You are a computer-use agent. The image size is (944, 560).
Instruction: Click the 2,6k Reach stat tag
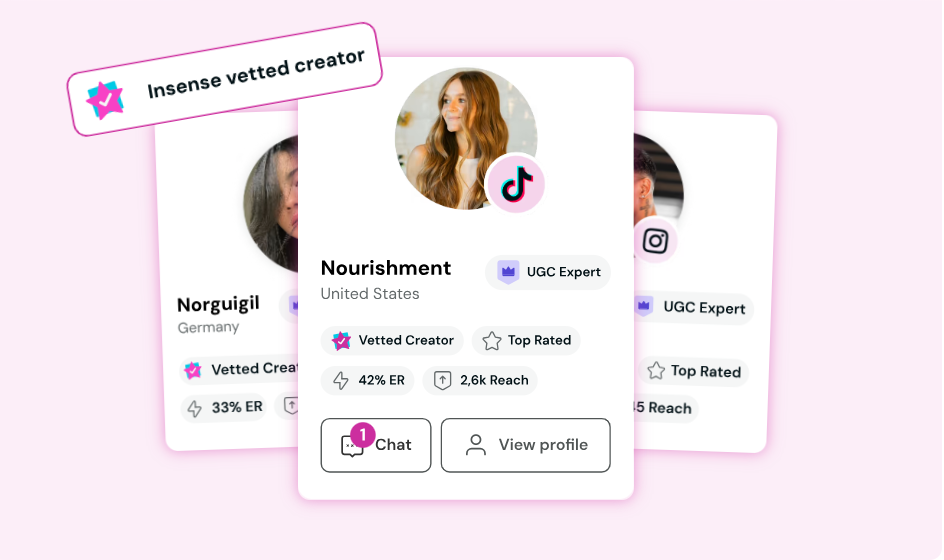tap(480, 381)
